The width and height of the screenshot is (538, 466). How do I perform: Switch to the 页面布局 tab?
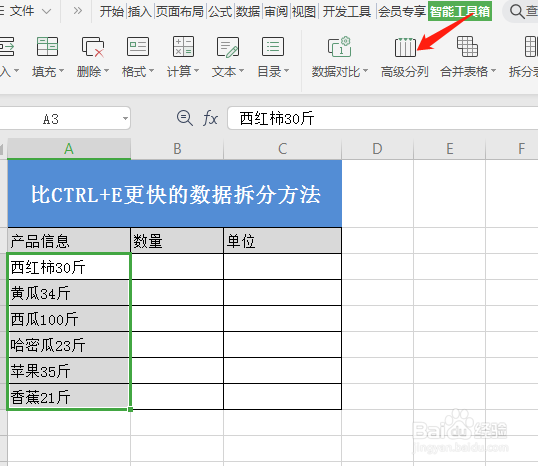click(180, 12)
